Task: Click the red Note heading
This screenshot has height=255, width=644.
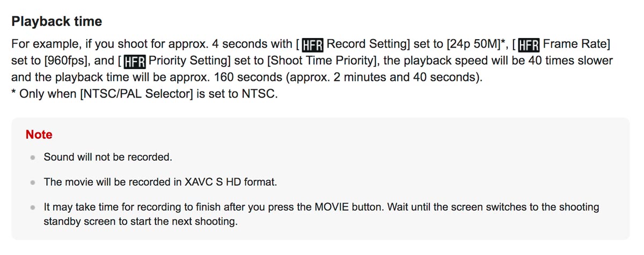Action: 39,134
